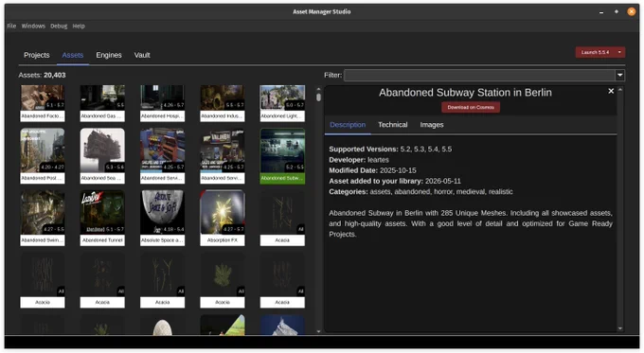Screen dimensions: 644x353
Task: Click the 285 Unique Meshes description paragraph
Action: 471,223
